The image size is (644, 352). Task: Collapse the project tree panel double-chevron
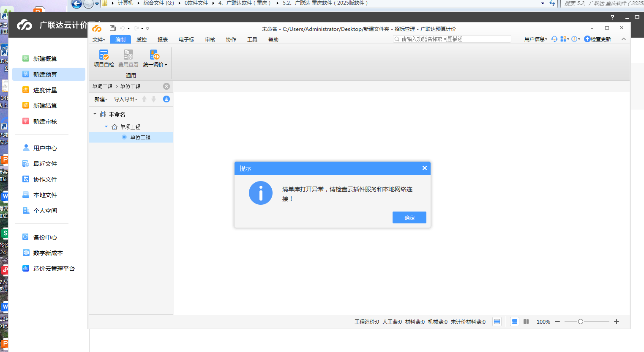coord(166,86)
